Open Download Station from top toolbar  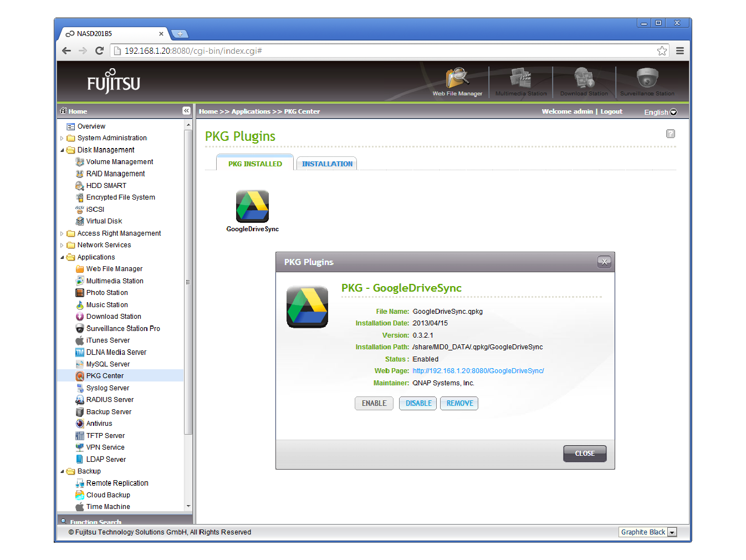584,82
